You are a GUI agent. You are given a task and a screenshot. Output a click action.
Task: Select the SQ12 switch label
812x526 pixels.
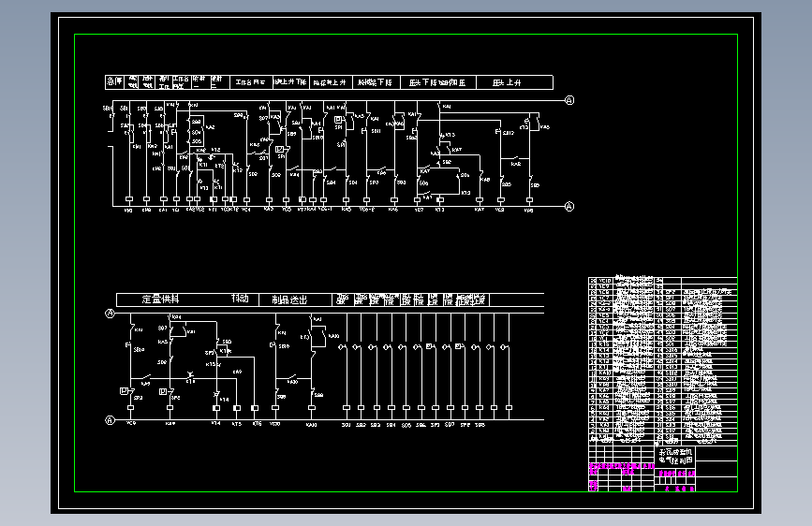509,133
